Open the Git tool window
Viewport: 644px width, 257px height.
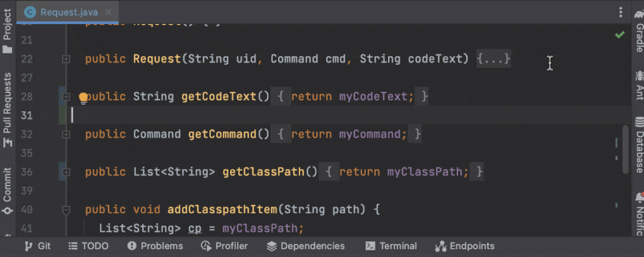38,246
